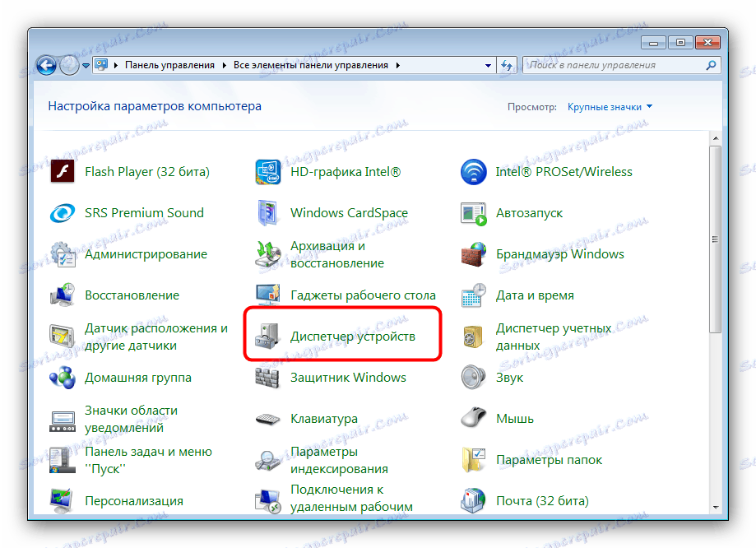Image resolution: width=756 pixels, height=548 pixels.
Task: Open the HD-графика Intel icon
Action: point(267,172)
